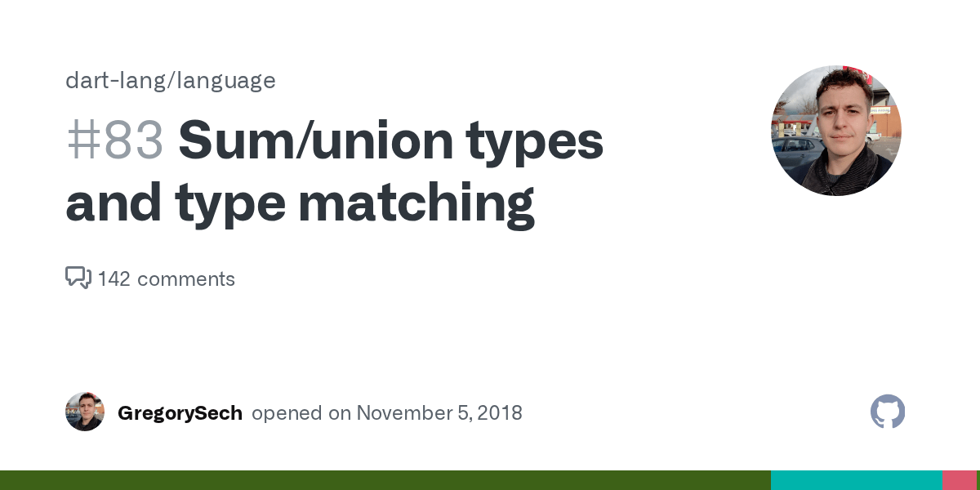The height and width of the screenshot is (490, 980).
Task: Click the comments speech bubble icon
Action: [78, 278]
